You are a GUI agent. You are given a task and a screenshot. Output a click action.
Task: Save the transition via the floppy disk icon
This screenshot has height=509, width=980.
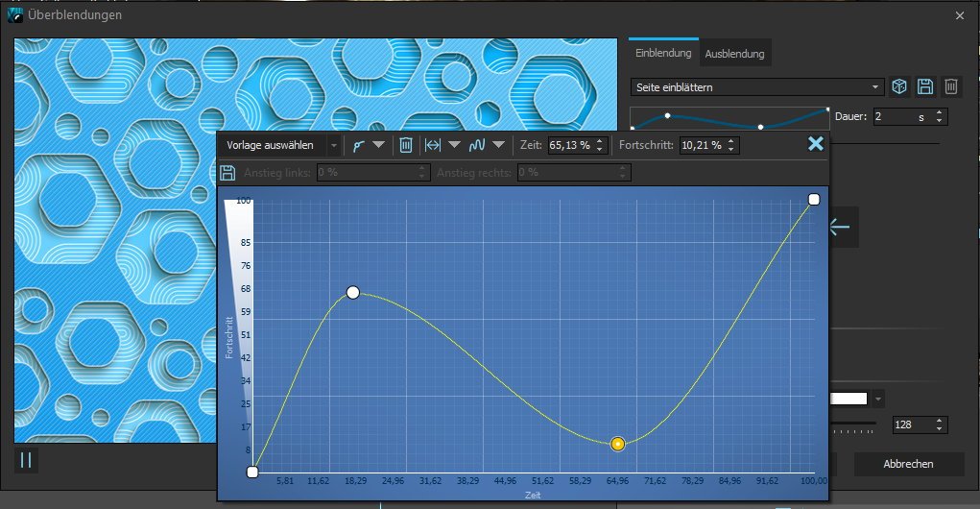(x=925, y=87)
